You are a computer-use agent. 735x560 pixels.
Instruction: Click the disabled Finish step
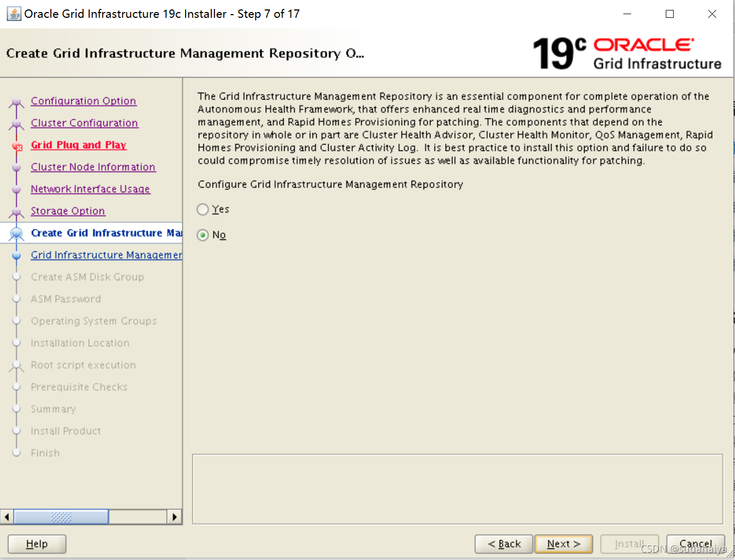45,453
